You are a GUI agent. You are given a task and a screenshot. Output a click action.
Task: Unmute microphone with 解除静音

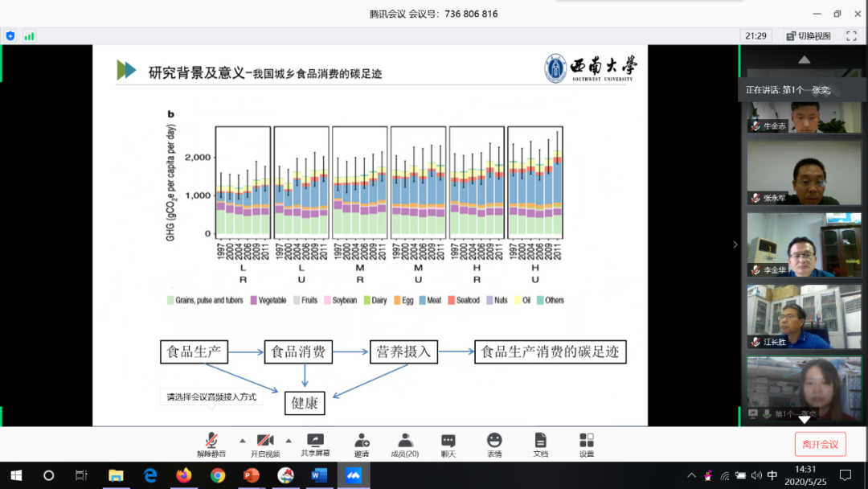point(211,441)
